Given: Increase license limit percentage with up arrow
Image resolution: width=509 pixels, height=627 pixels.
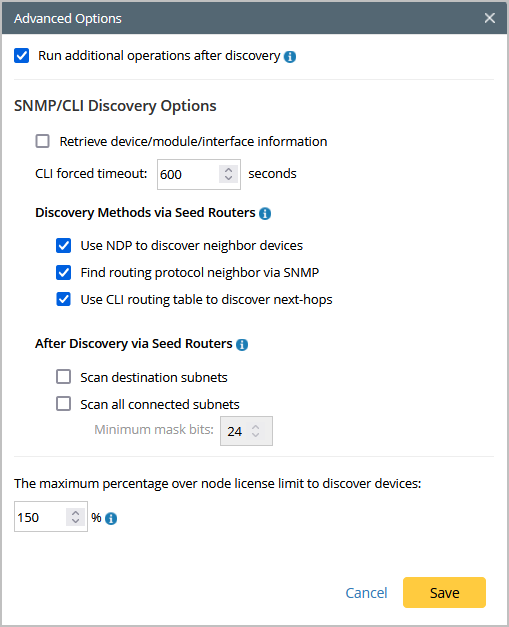Looking at the screenshot, I should (75, 513).
